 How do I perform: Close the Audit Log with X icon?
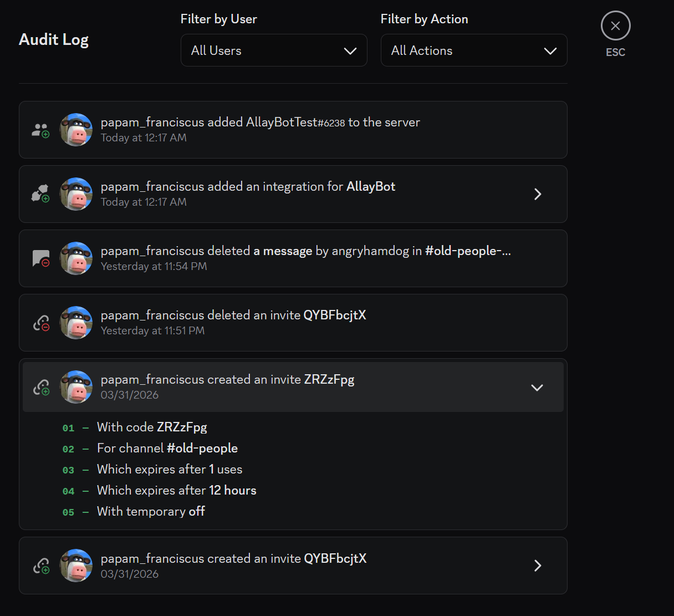click(615, 26)
